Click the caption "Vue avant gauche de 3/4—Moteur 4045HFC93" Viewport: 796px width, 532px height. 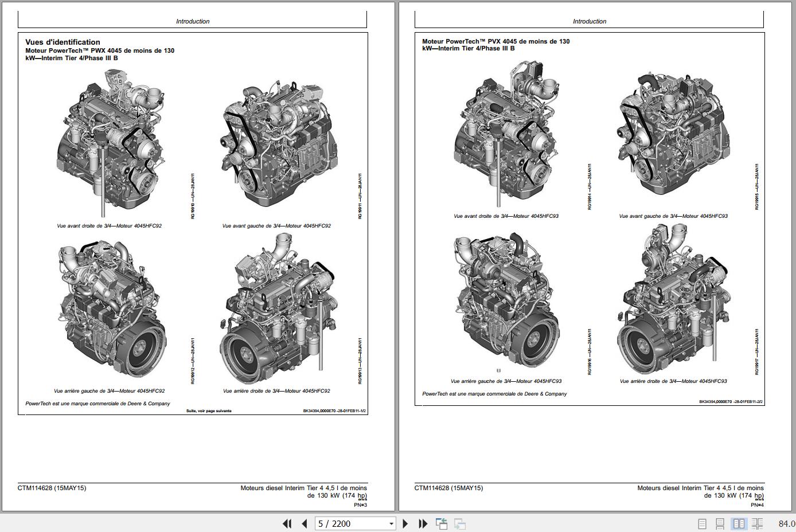pos(673,216)
